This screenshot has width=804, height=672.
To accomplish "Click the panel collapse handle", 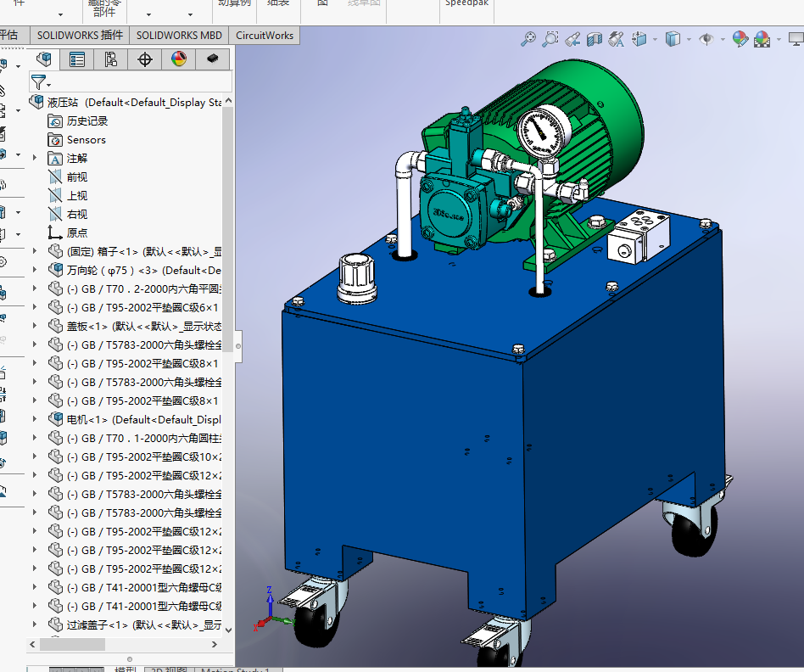I will click(238, 346).
